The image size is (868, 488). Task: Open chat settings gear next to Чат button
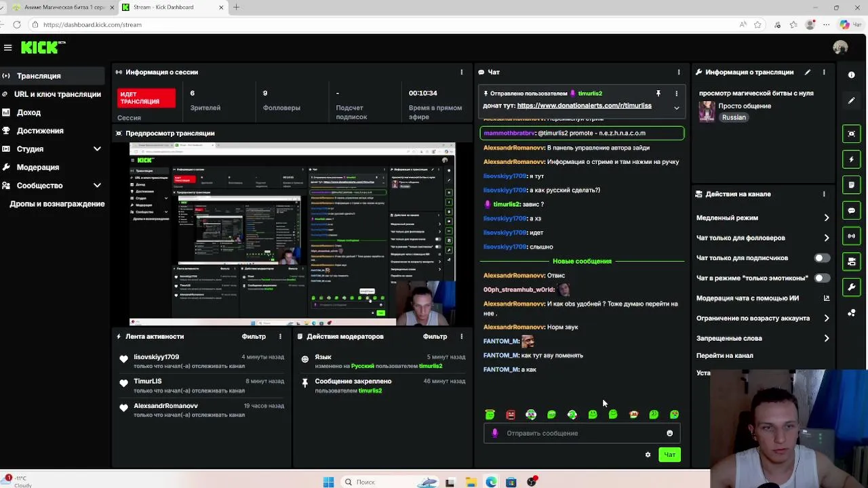pos(648,455)
